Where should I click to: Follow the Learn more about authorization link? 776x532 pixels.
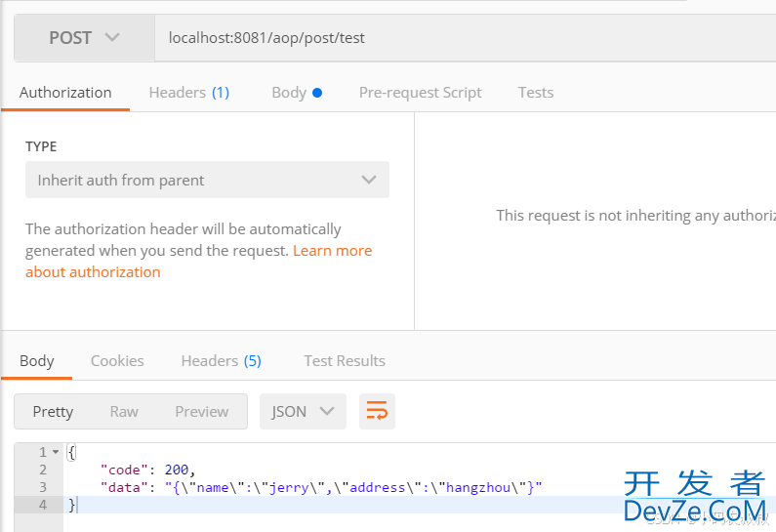click(198, 262)
